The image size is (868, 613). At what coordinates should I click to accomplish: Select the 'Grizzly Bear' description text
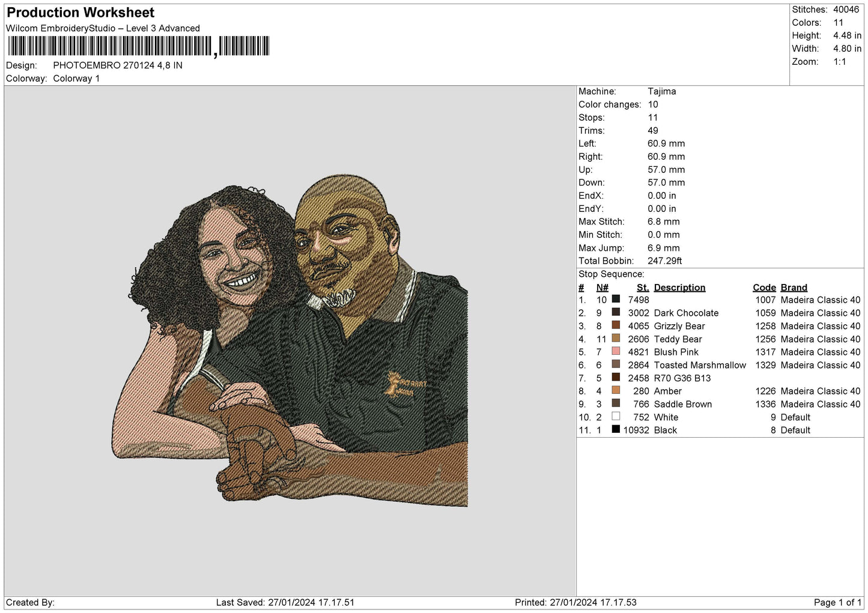(x=679, y=326)
